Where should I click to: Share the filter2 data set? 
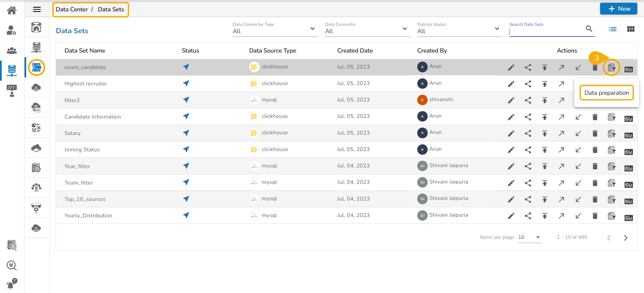point(528,100)
